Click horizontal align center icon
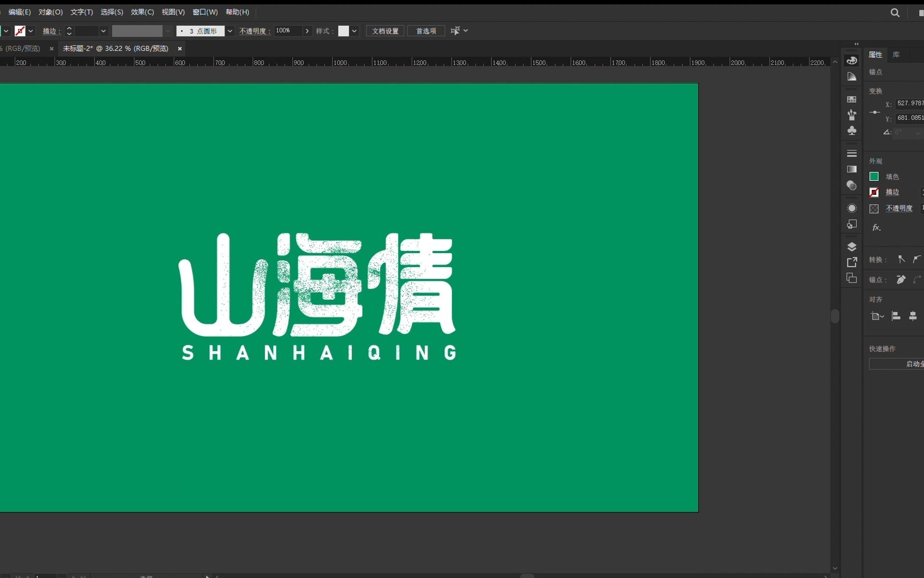This screenshot has height=578, width=924. (x=913, y=316)
